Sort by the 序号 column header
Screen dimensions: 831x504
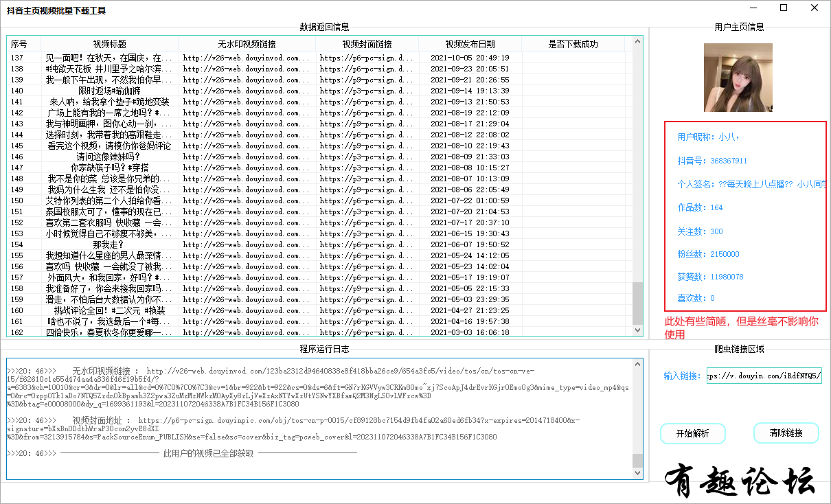pos(24,44)
